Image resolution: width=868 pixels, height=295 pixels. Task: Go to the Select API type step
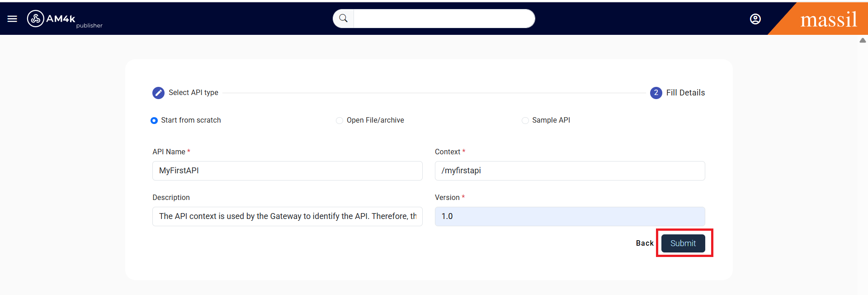pos(193,93)
